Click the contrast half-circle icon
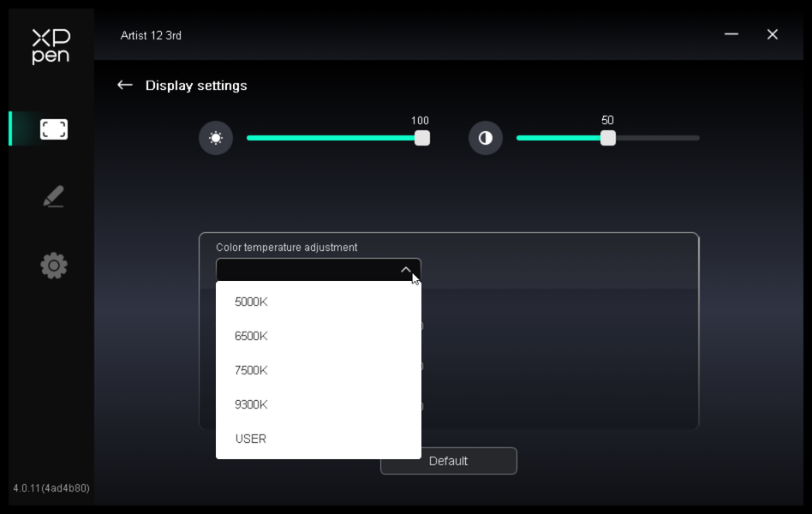812x514 pixels. 486,138
